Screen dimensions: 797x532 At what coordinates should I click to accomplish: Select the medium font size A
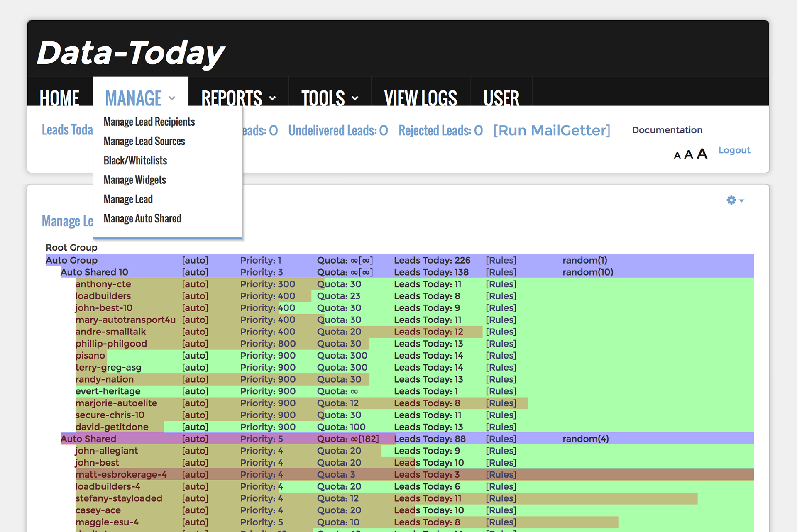pyautogui.click(x=689, y=155)
